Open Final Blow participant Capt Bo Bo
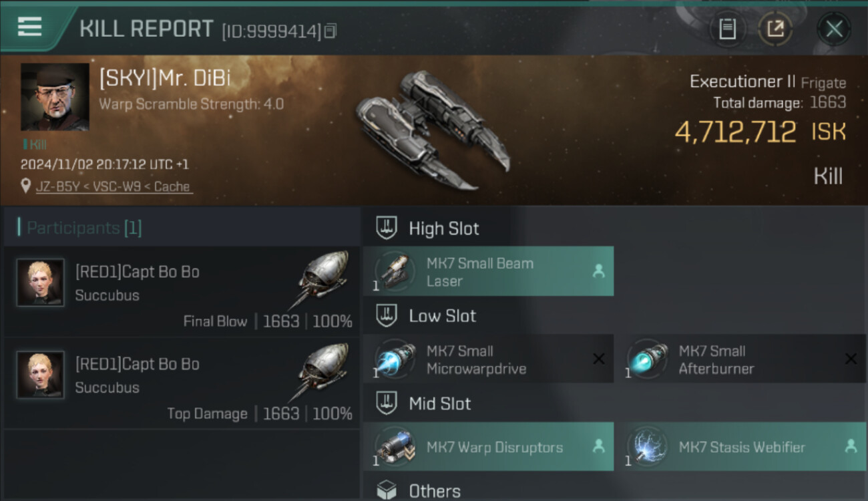This screenshot has height=501, width=868. click(x=137, y=273)
